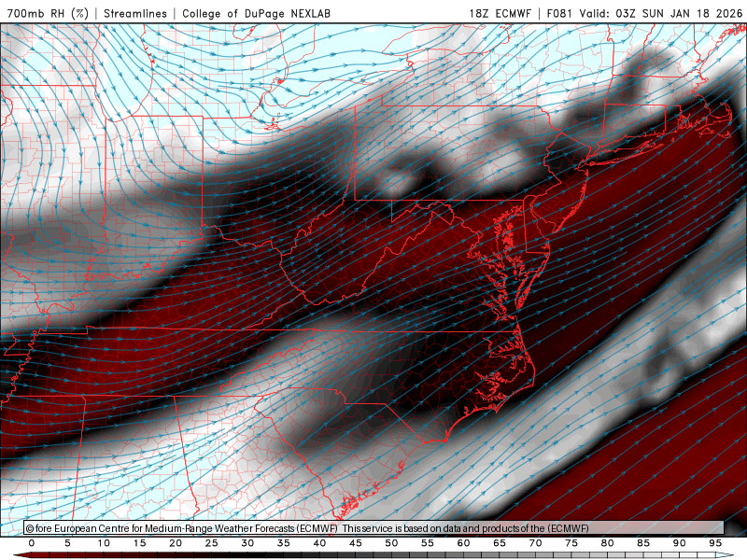
Task: Click the "0" colorbar scale label
Action: tap(32, 543)
